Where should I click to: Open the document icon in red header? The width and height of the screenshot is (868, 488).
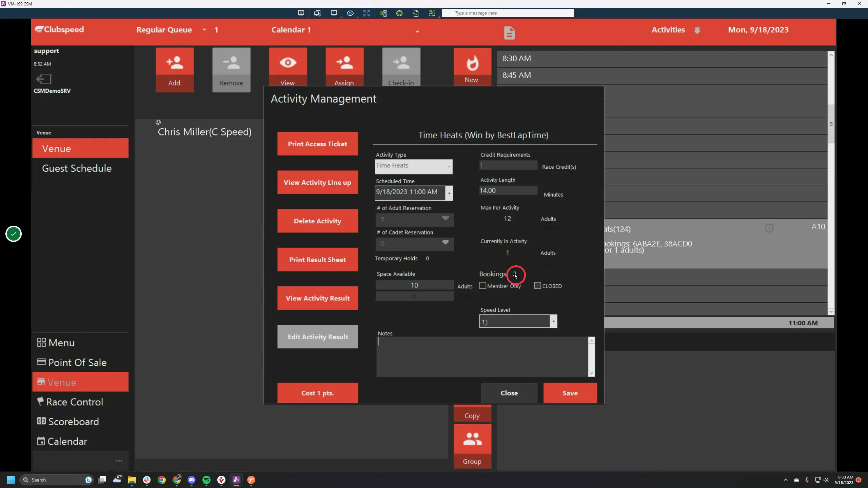tap(509, 33)
